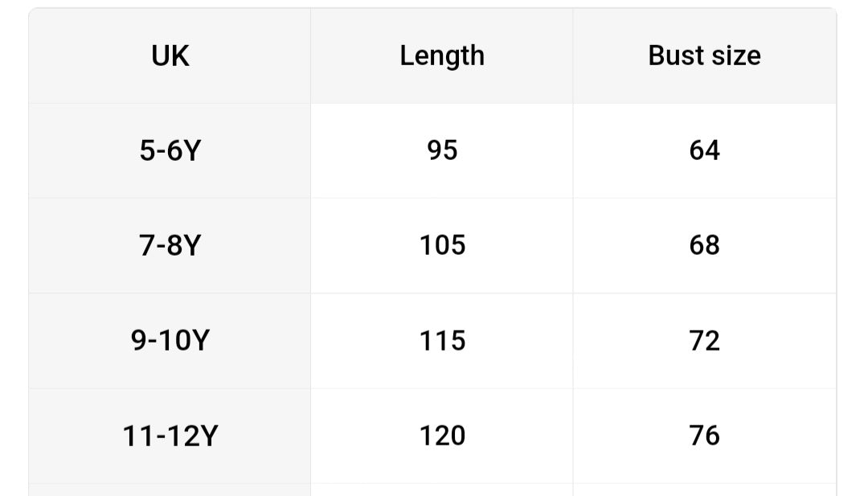Tap the bust cell for 9-10Y
This screenshot has height=496, width=868.
pos(704,340)
